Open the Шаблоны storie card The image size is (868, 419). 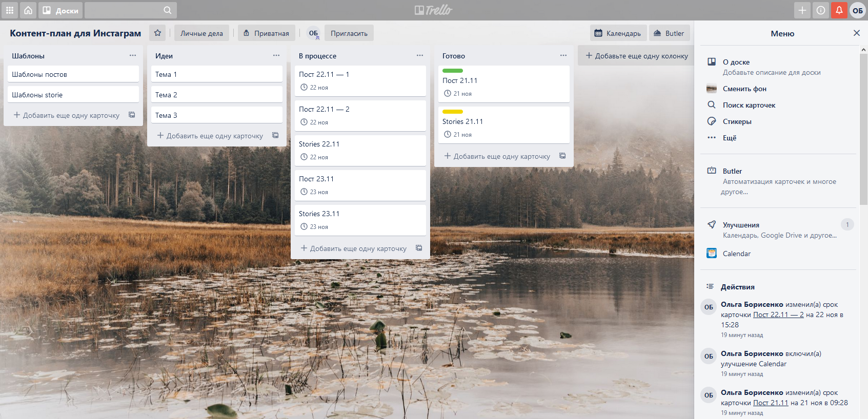73,94
